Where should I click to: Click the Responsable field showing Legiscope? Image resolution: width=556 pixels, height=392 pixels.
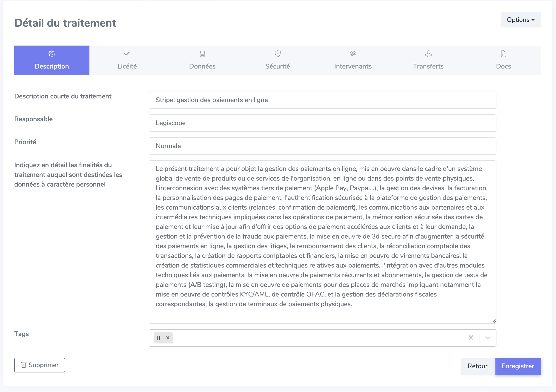pyautogui.click(x=323, y=123)
